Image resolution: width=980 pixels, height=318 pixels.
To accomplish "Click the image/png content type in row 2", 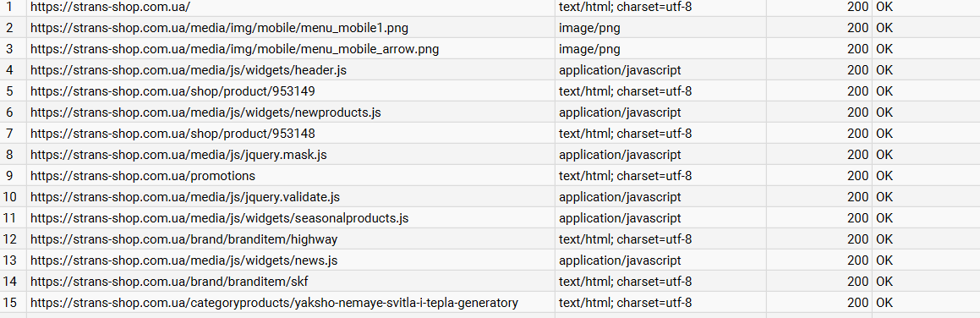I will [x=589, y=28].
